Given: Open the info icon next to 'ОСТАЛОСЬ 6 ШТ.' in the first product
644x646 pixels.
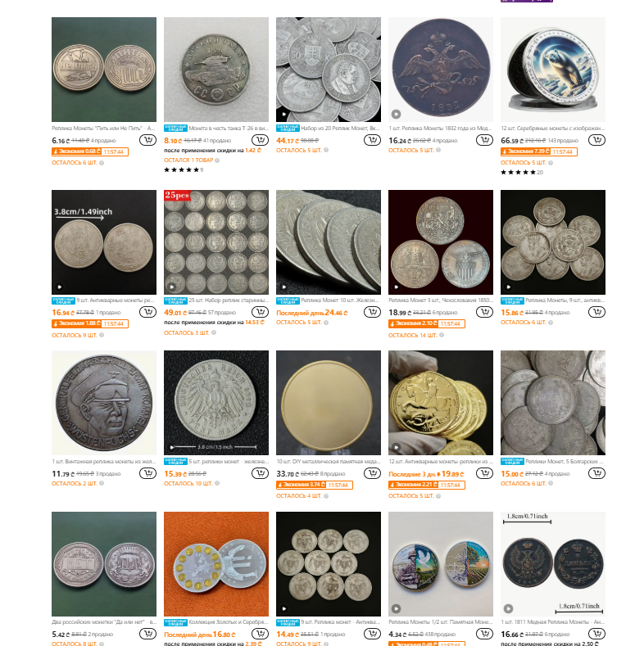Looking at the screenshot, I should click(x=102, y=163).
